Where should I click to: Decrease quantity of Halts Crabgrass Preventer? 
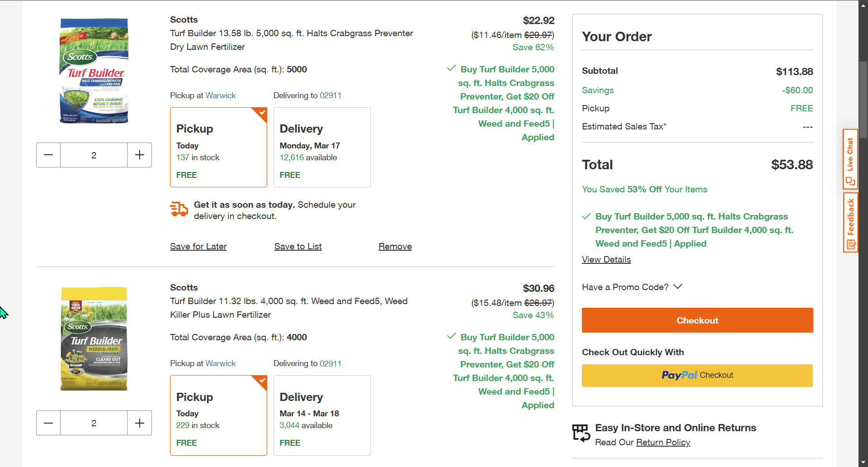[x=48, y=155]
